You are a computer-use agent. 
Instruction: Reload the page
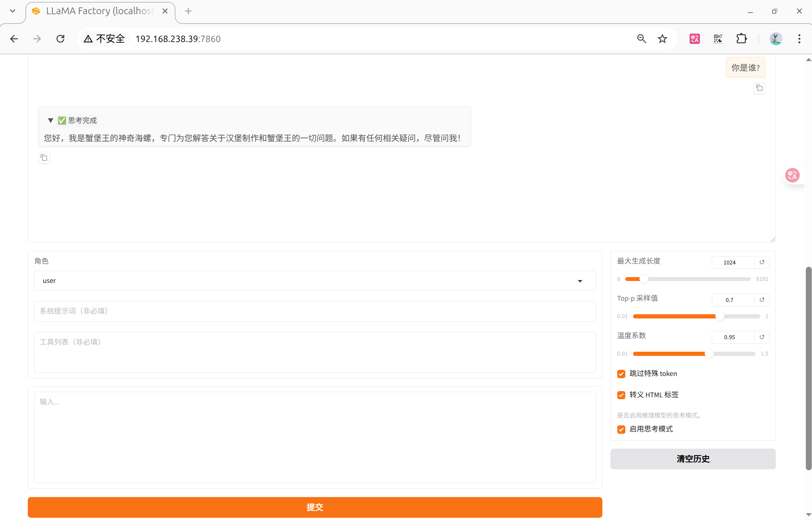pyautogui.click(x=60, y=39)
